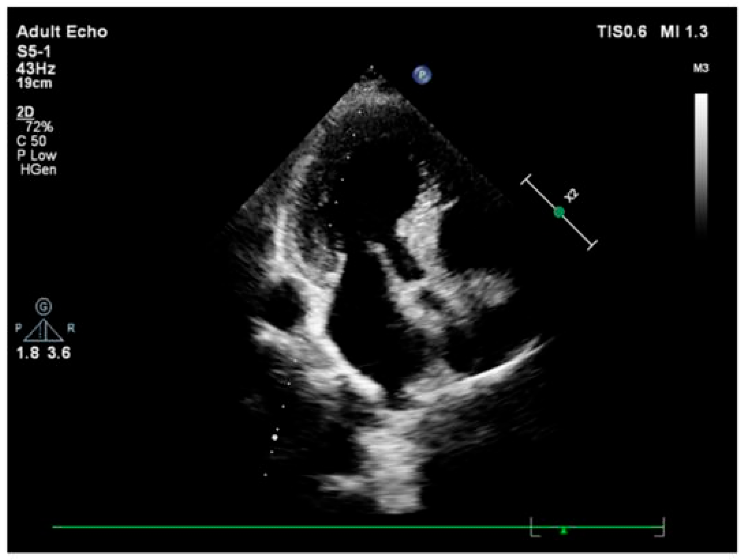Click the P Low persistence setting

(37, 155)
